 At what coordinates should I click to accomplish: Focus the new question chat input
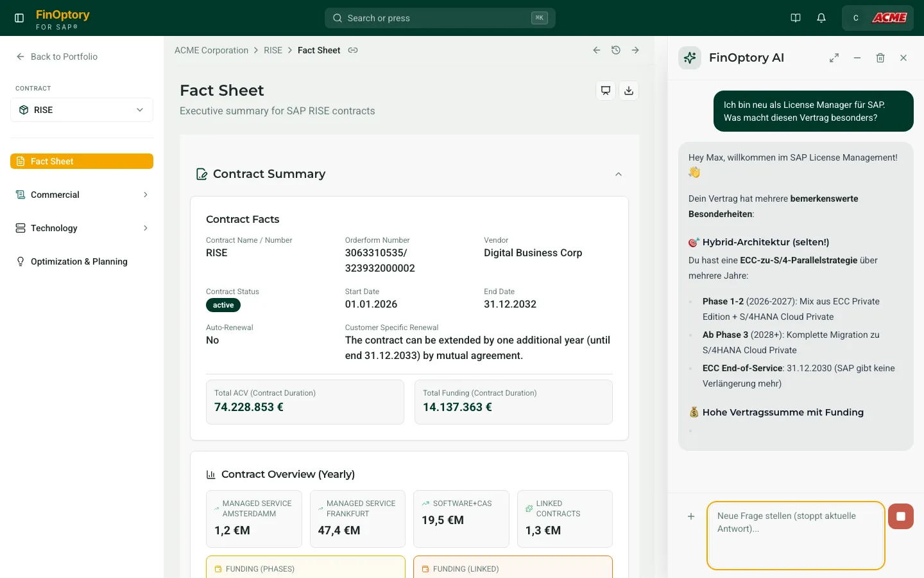coord(796,536)
